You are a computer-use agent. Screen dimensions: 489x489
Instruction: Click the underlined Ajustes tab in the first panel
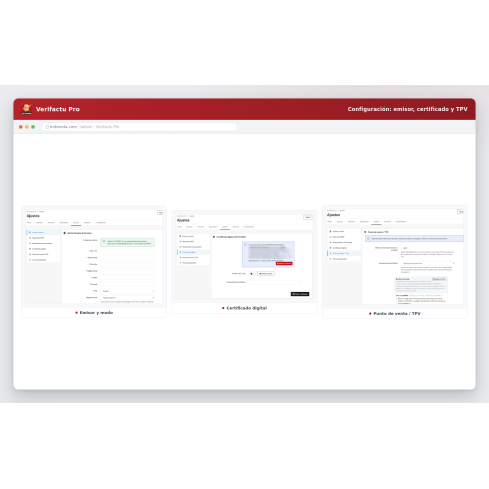pos(76,223)
